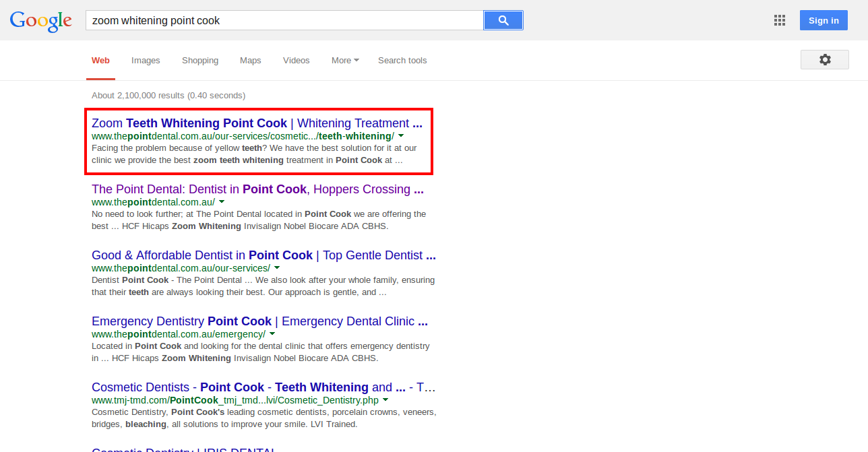Open the Google apps grid
The height and width of the screenshot is (452, 868).
(x=780, y=20)
